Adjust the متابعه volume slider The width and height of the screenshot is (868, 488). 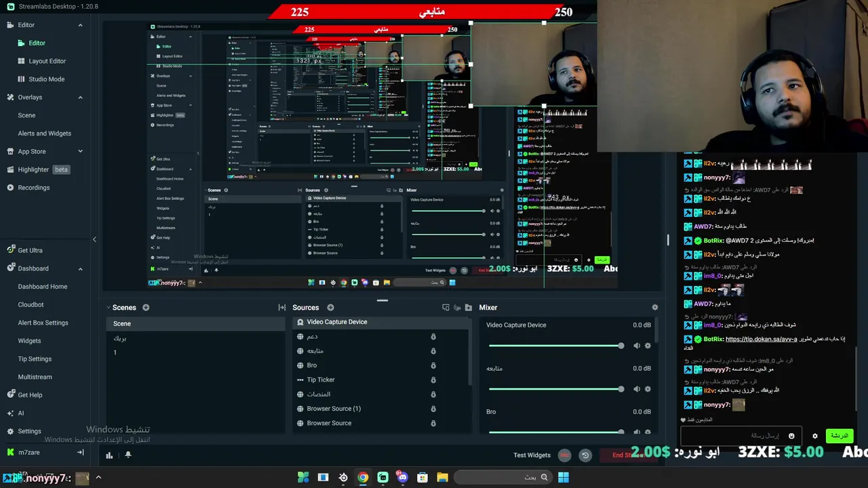click(555, 389)
